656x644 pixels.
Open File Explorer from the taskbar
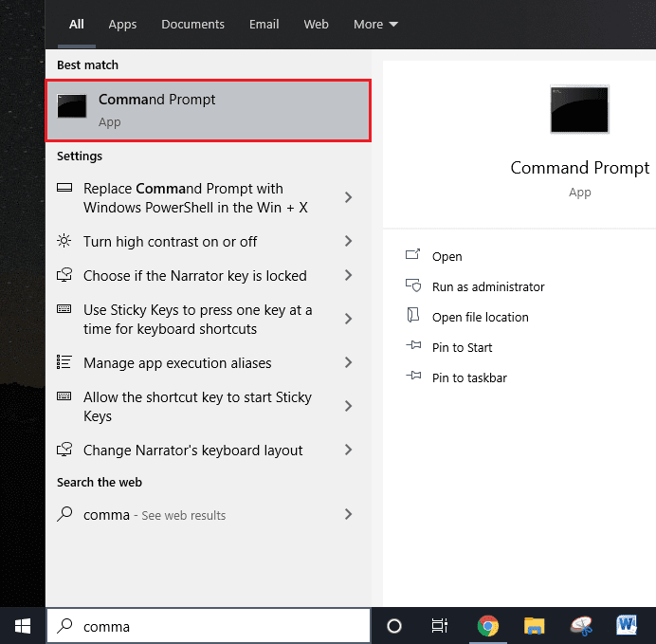pyautogui.click(x=535, y=626)
